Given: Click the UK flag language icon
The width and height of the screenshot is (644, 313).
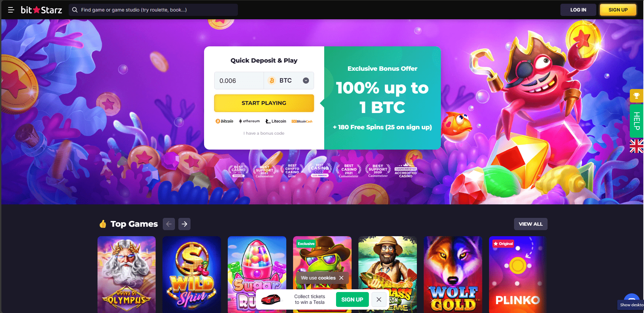Looking at the screenshot, I should [x=636, y=146].
